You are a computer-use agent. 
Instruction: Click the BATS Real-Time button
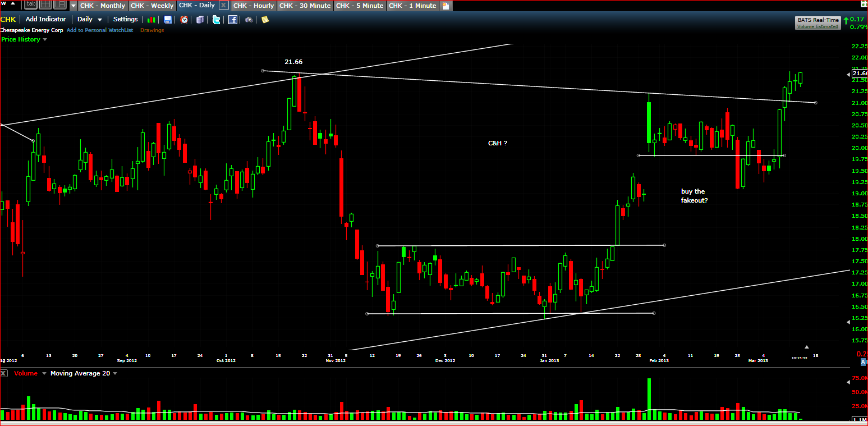pos(818,20)
